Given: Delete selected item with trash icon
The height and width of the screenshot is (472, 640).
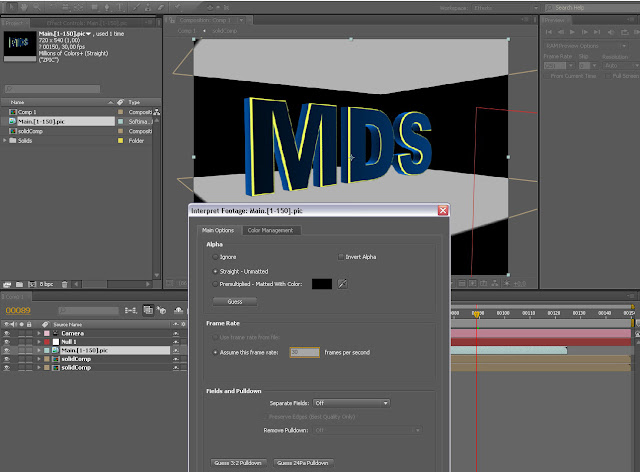Looking at the screenshot, I should 64,284.
